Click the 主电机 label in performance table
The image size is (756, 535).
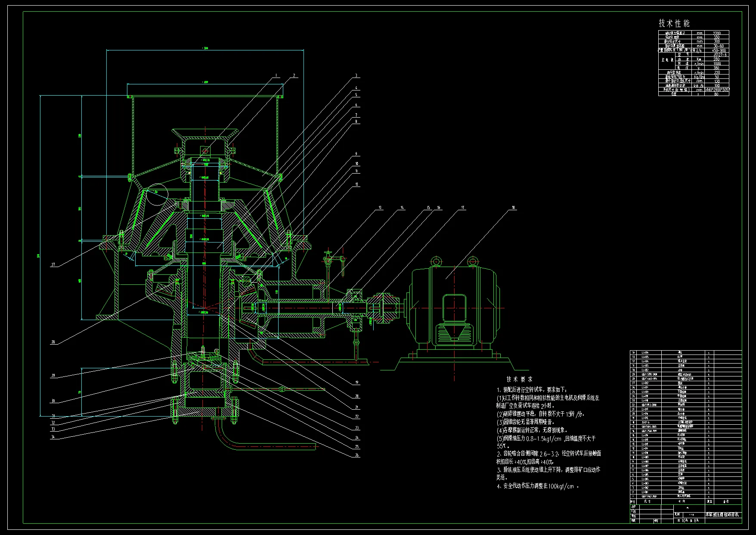[x=667, y=60]
